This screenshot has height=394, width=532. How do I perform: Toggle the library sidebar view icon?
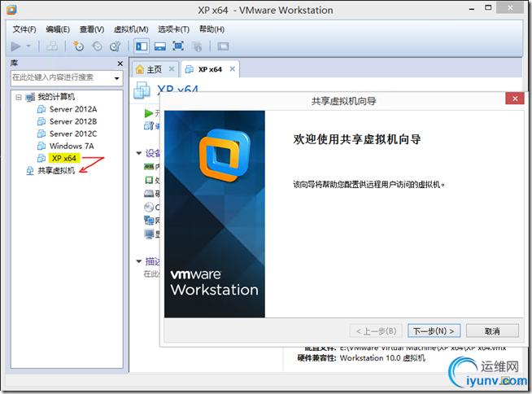142,46
